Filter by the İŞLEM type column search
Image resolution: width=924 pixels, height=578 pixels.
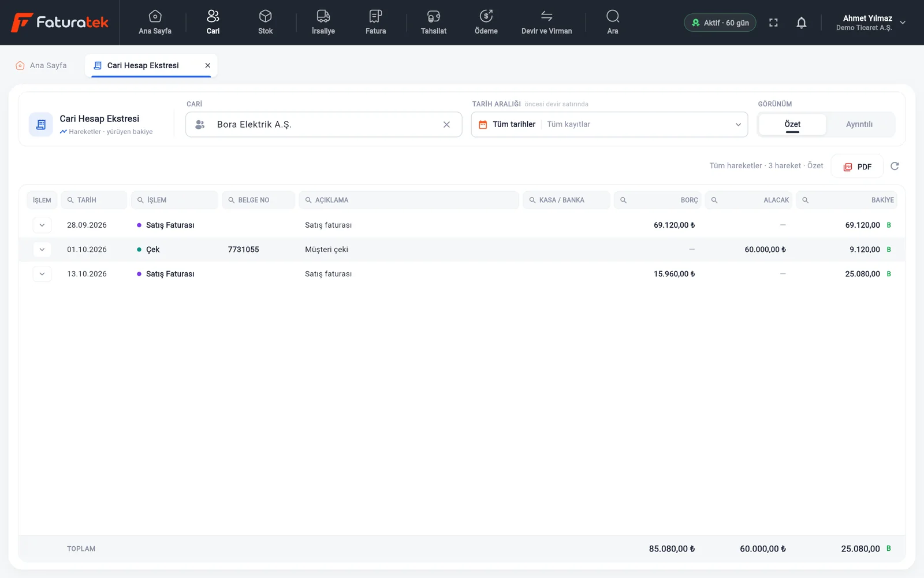[174, 200]
